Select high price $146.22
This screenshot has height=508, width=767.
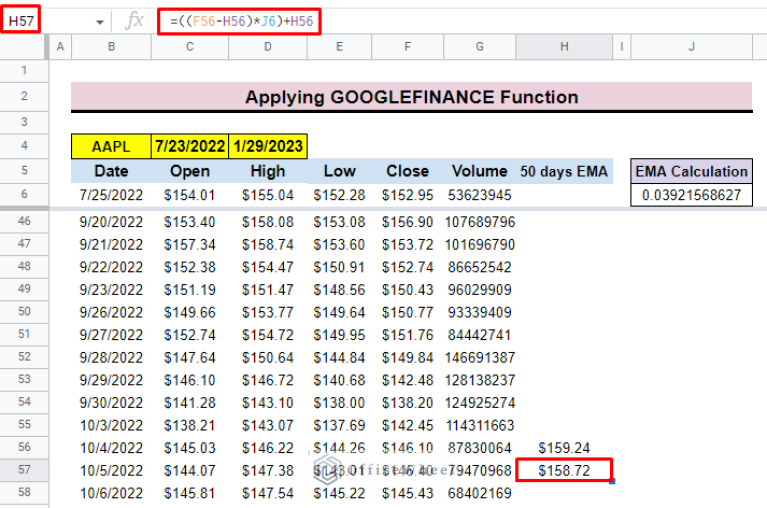[268, 448]
